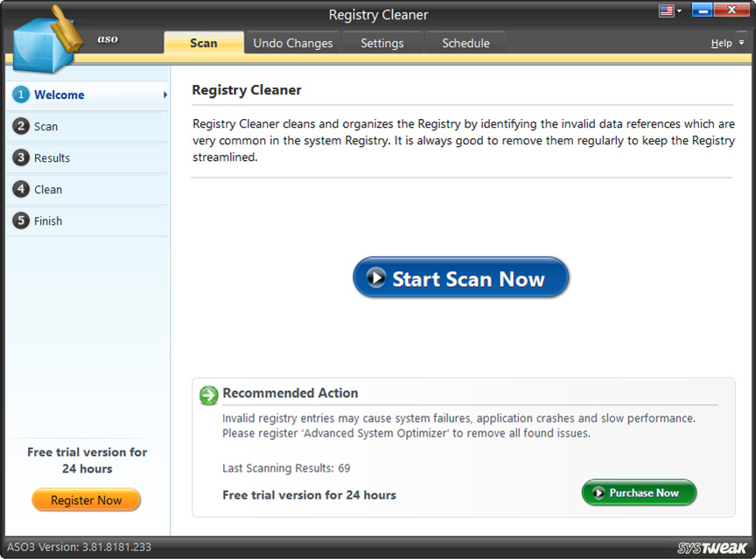
Task: Click the play icon inside Start Scan Now
Action: point(378,277)
